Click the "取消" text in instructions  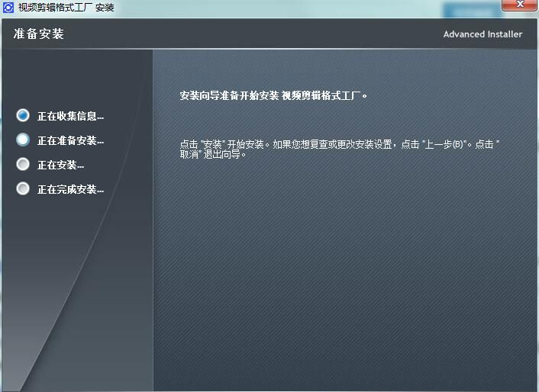[x=192, y=153]
